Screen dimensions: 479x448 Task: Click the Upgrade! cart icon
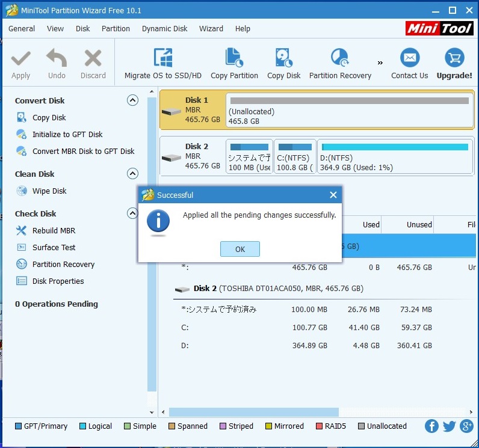click(454, 57)
